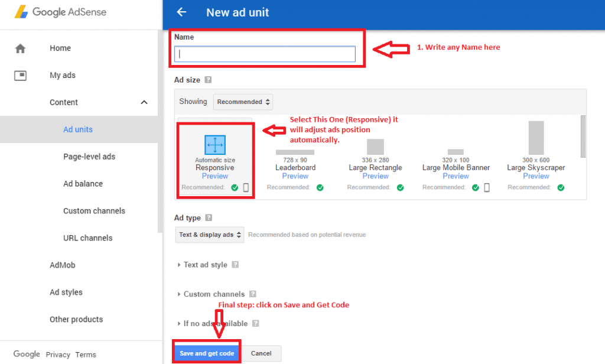Click Preview link under Large Rectangle
Screen dimensions: 605x364
click(x=375, y=176)
